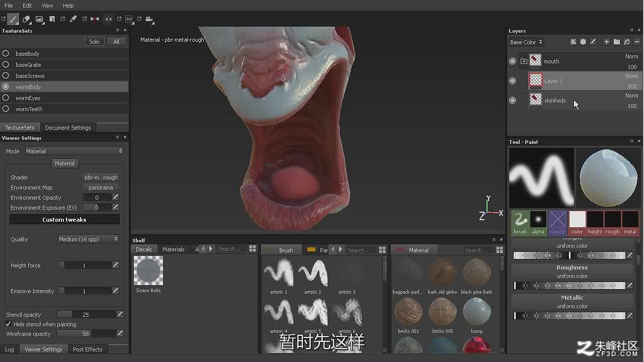Image resolution: width=644 pixels, height=362 pixels.
Task: Select the Paint brush tool in toolbar
Action: [13, 19]
